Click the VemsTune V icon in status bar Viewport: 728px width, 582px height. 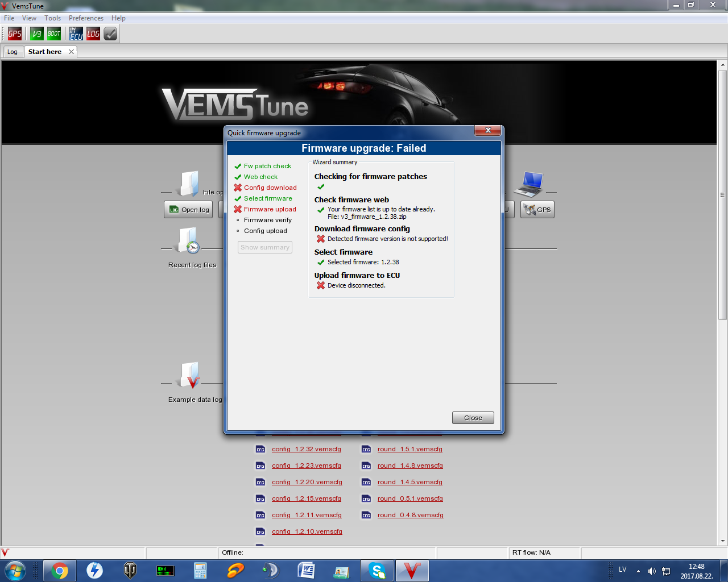click(5, 552)
